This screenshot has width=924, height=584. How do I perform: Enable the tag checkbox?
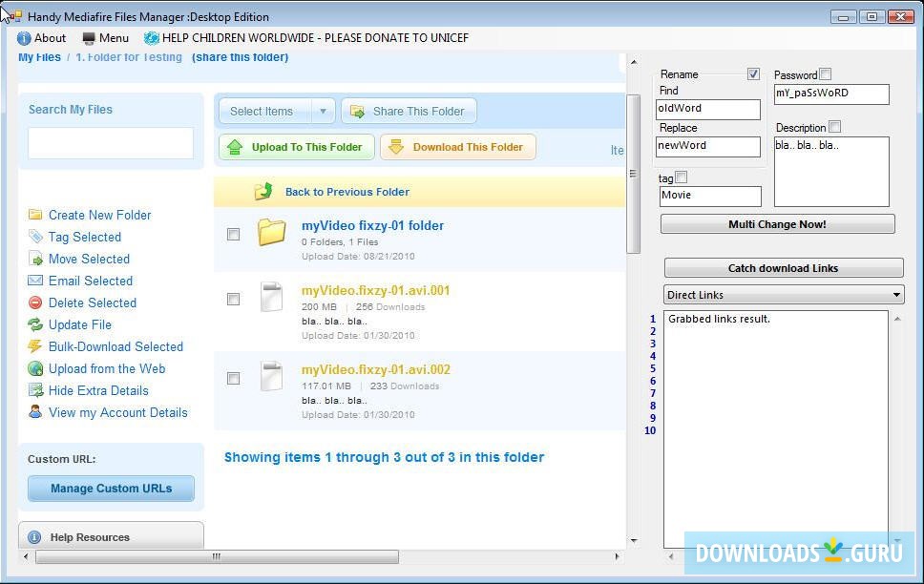point(682,177)
